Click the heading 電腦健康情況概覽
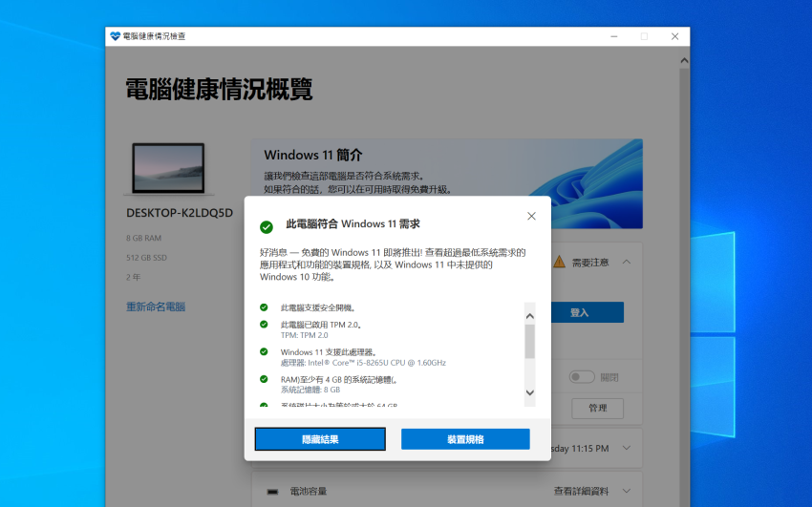 point(219,89)
